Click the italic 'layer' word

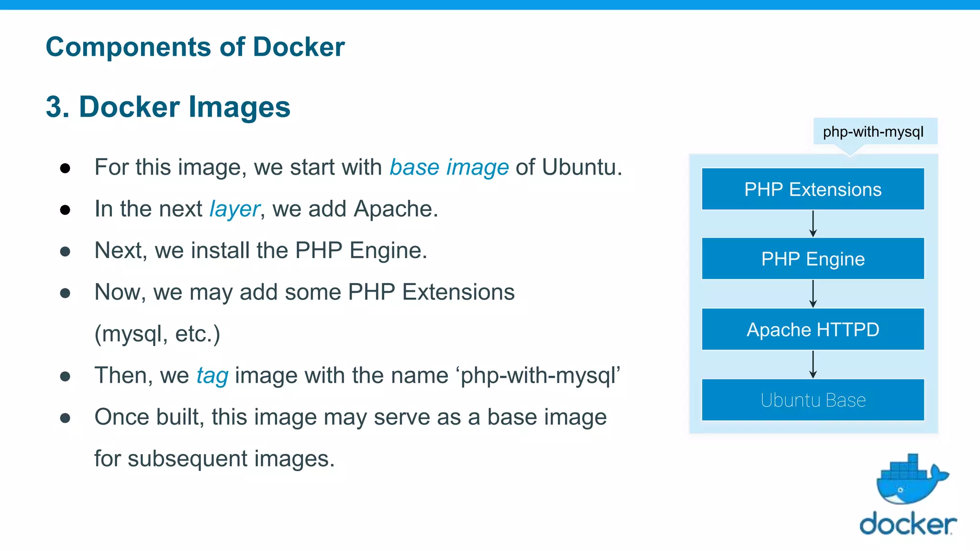tap(234, 209)
